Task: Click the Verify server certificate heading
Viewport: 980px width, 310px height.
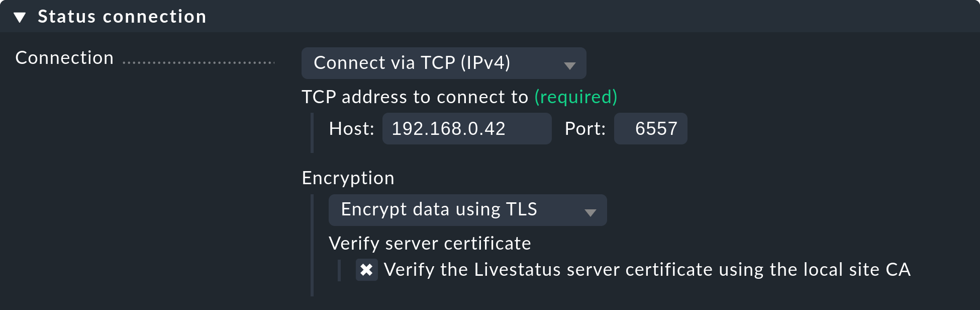Action: [430, 243]
